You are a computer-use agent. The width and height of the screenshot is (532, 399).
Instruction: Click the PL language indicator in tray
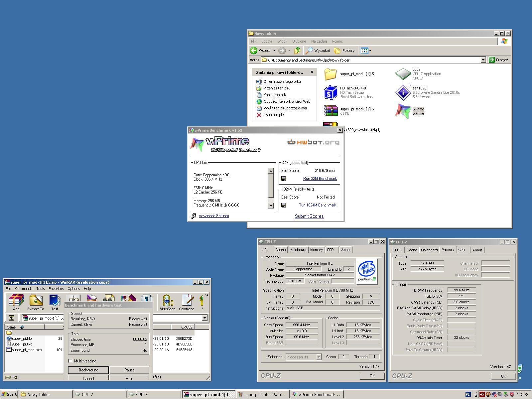coord(468,394)
